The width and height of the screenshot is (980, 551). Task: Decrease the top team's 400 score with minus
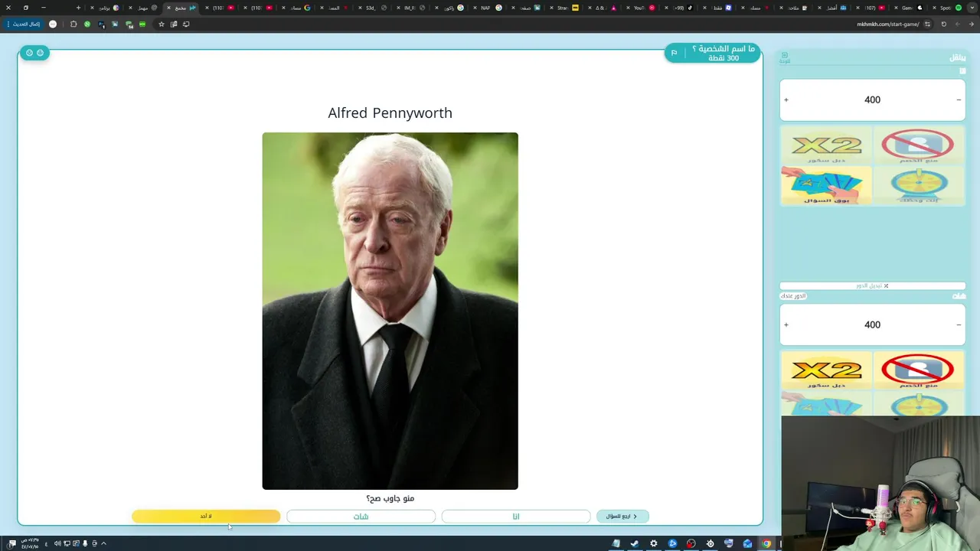pyautogui.click(x=959, y=100)
